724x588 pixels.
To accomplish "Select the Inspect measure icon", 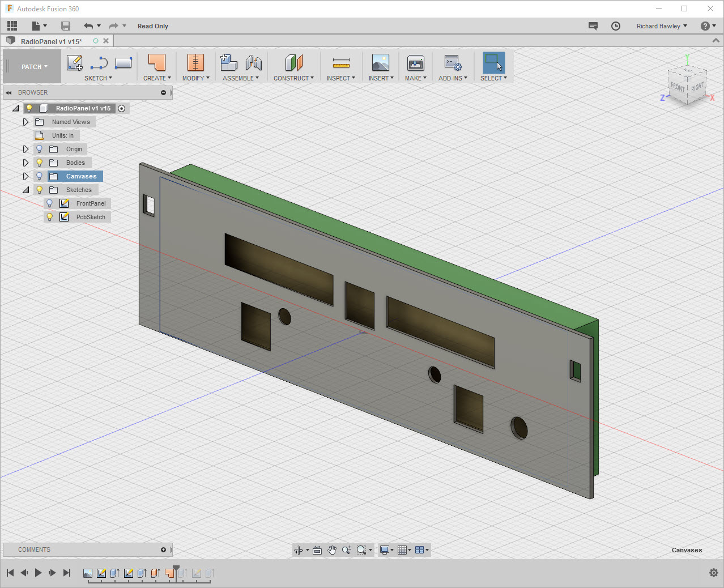I will (340, 63).
